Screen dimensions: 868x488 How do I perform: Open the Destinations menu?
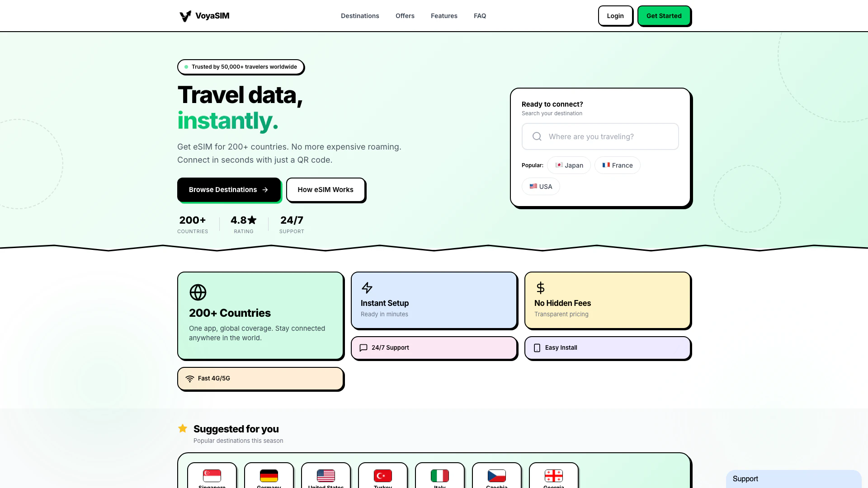[x=360, y=16]
